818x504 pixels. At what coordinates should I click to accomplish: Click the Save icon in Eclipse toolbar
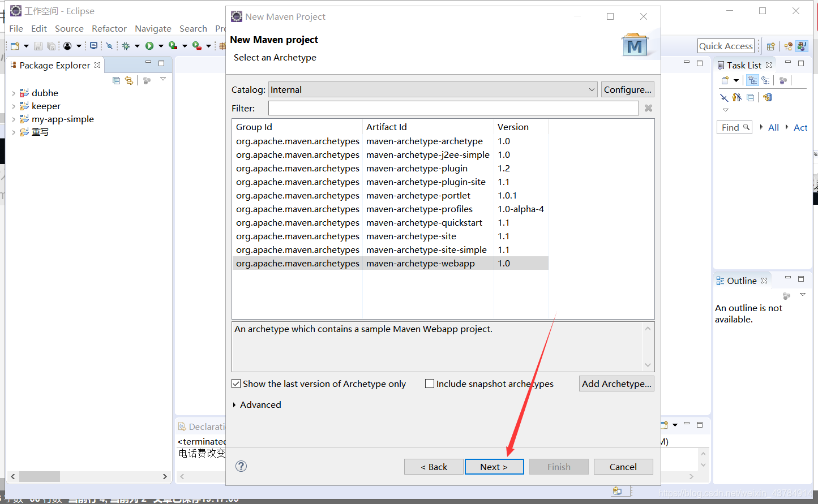[x=38, y=46]
